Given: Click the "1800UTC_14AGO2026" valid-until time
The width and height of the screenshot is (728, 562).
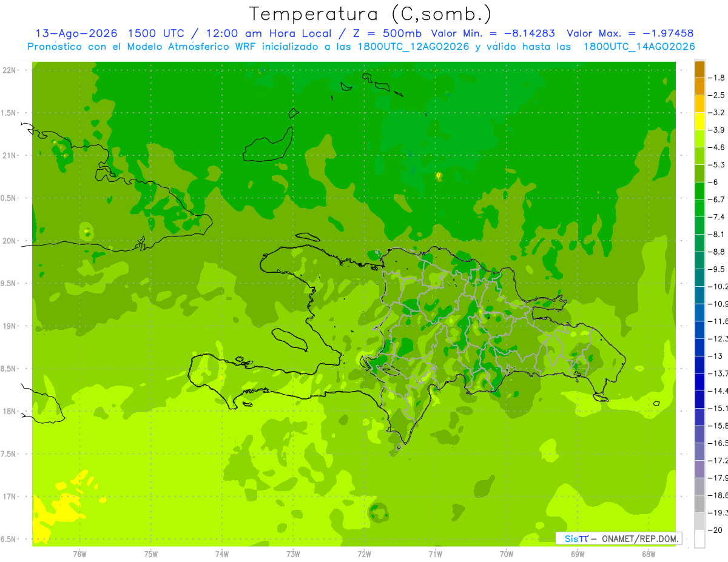Looking at the screenshot, I should coord(639,47).
